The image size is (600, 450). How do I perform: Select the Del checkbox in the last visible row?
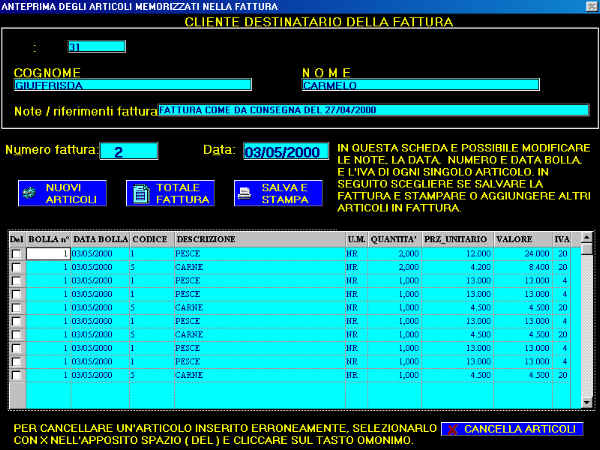[x=16, y=374]
